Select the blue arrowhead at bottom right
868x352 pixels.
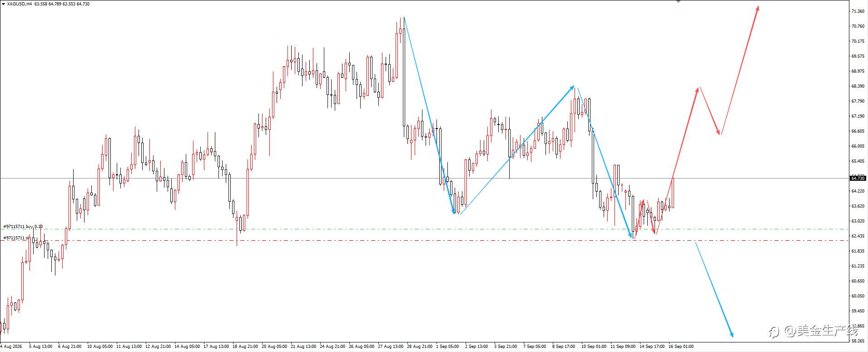[x=731, y=334]
